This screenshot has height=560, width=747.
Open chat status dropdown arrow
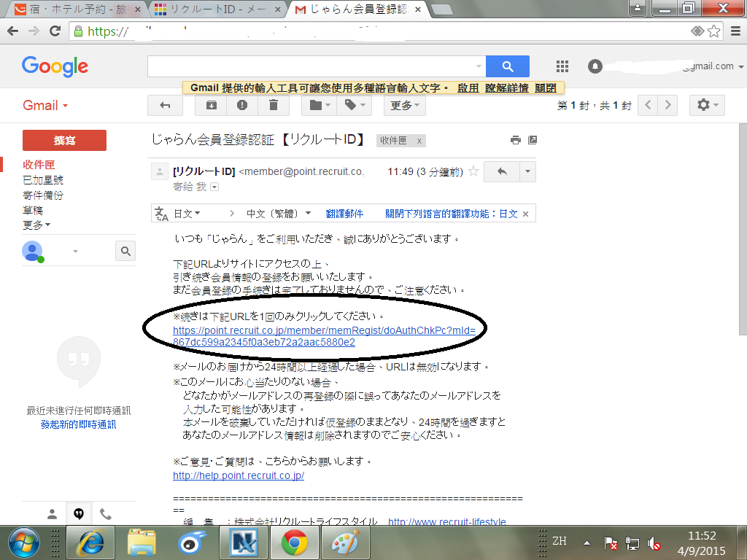(x=75, y=252)
